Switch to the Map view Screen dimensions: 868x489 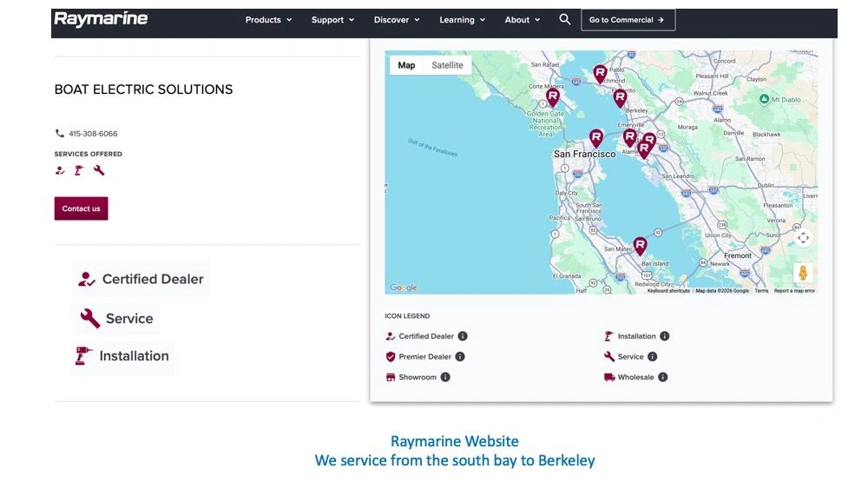[406, 65]
